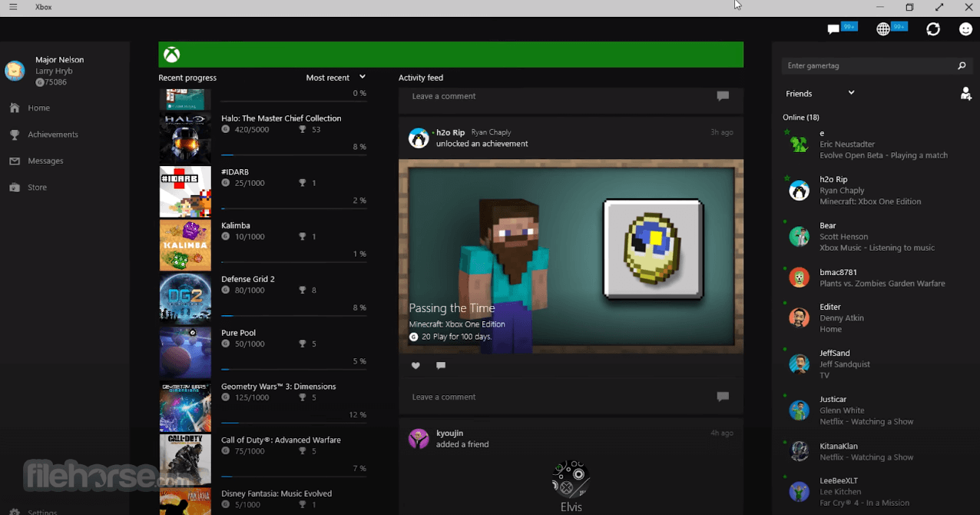The image size is (980, 515).
Task: Click the Online (18) header
Action: click(801, 118)
